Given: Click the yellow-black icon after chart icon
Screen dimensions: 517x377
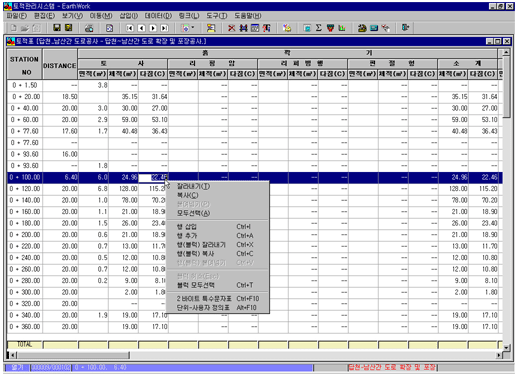Looking at the screenshot, I should (362, 28).
